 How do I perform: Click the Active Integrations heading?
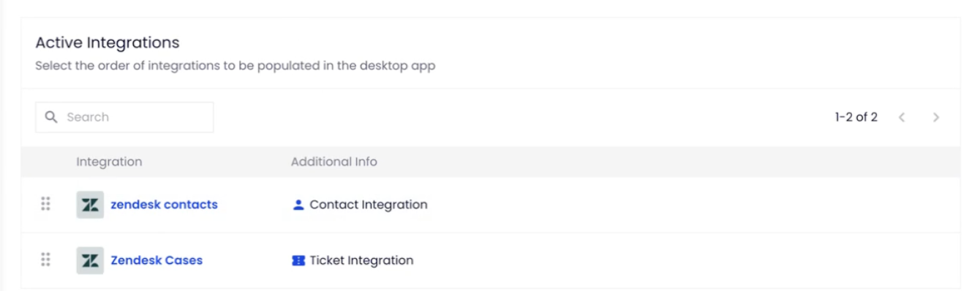[108, 43]
